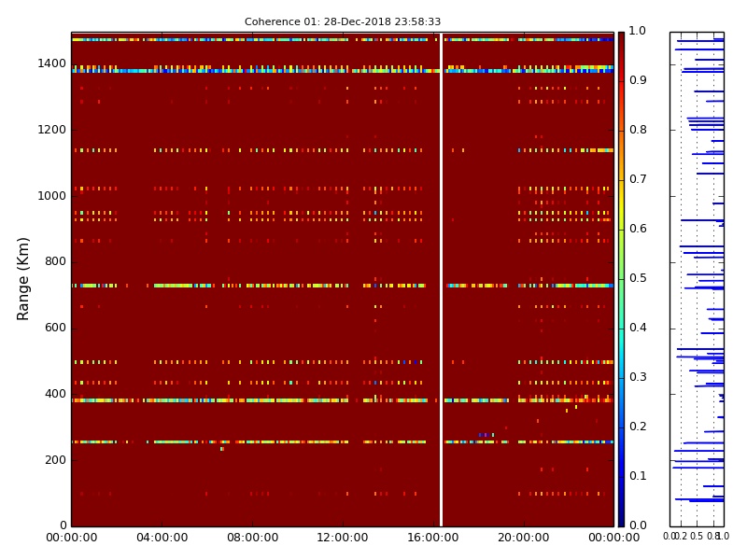Click the 16:00:00 time axis label
Viewport: 747px width, 560px height.
tap(433, 538)
